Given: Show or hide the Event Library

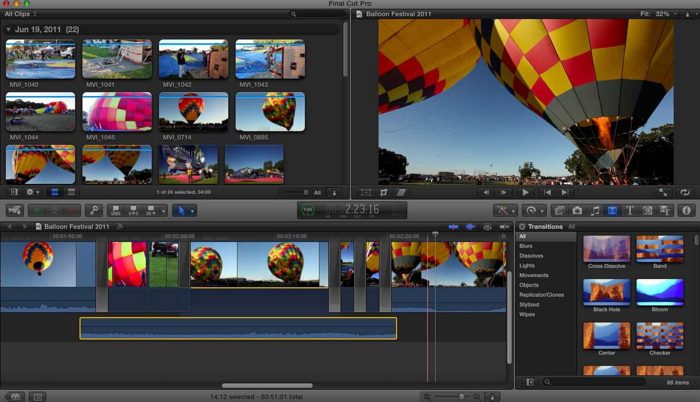Looking at the screenshot, I should [x=14, y=192].
